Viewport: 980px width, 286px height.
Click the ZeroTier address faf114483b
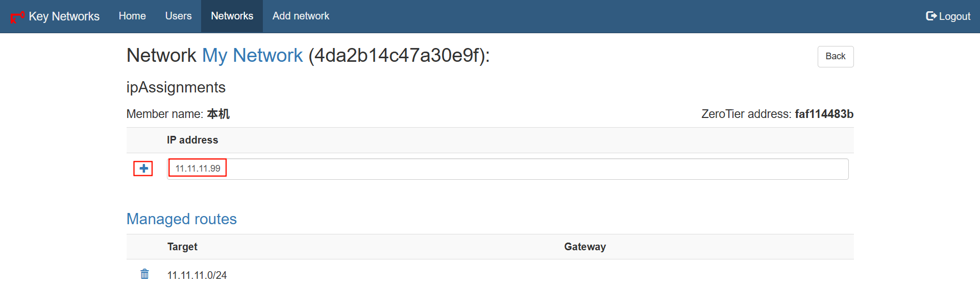coord(824,114)
